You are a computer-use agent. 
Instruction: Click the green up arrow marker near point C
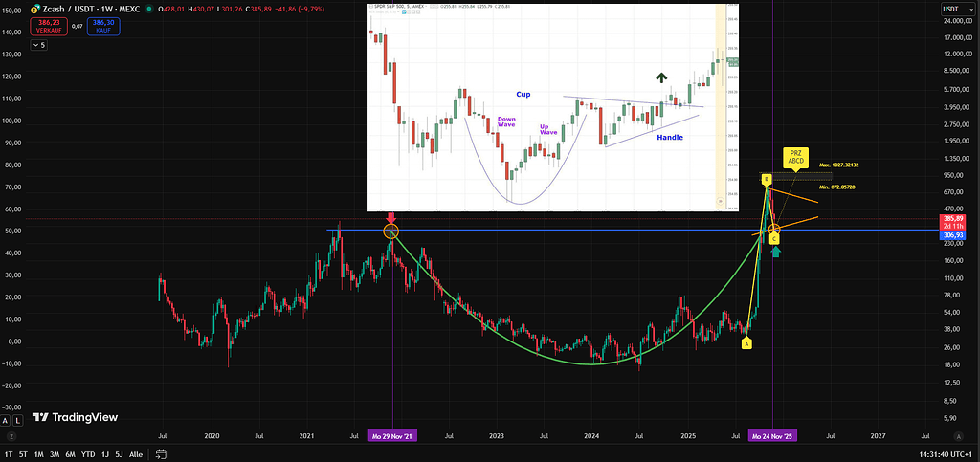click(x=775, y=252)
